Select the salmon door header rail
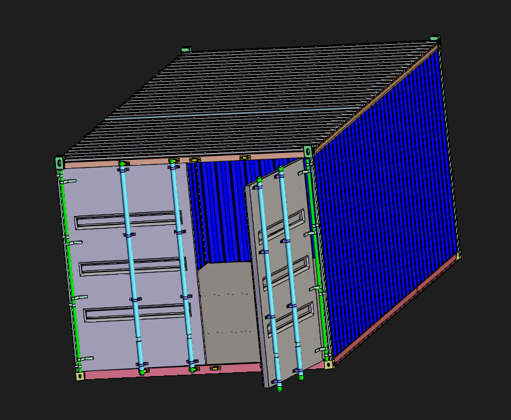This screenshot has width=511, height=420. 184,160
